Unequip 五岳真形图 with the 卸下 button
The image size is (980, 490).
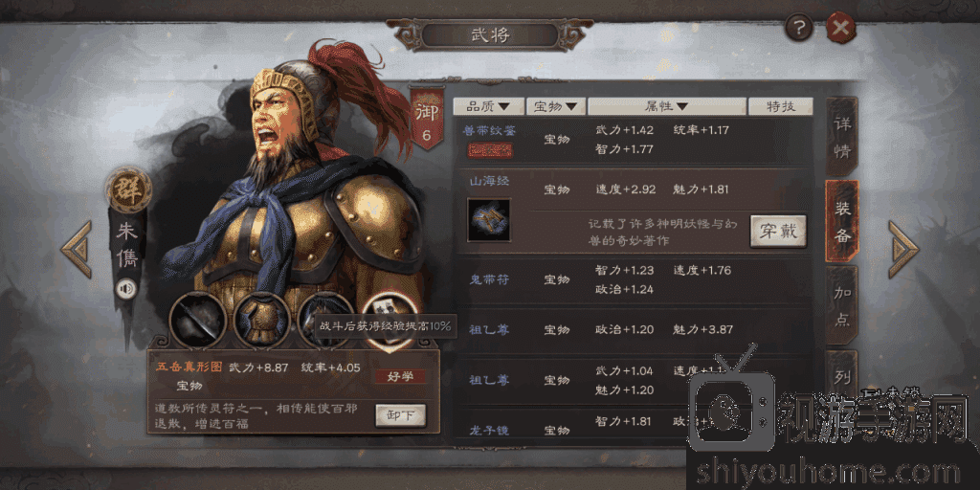[401, 415]
